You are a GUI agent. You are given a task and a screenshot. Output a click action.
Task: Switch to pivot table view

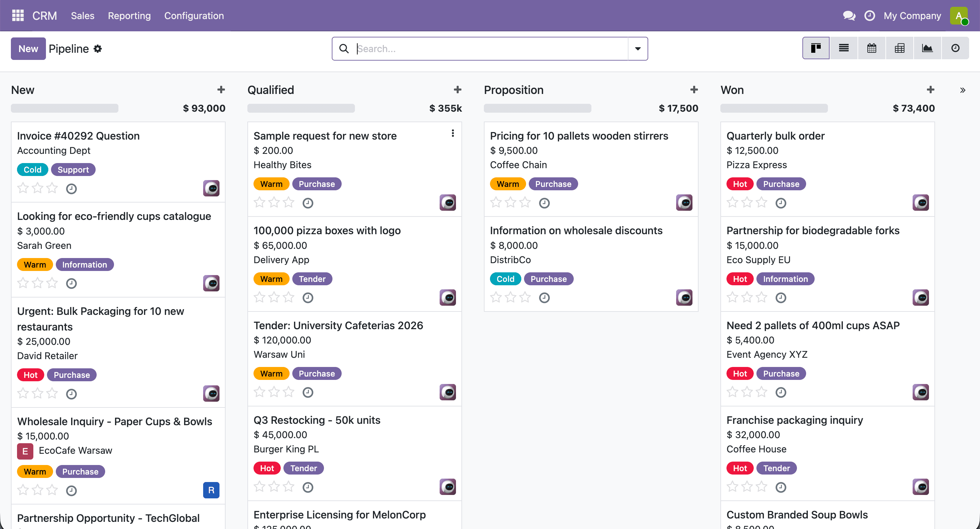click(900, 48)
